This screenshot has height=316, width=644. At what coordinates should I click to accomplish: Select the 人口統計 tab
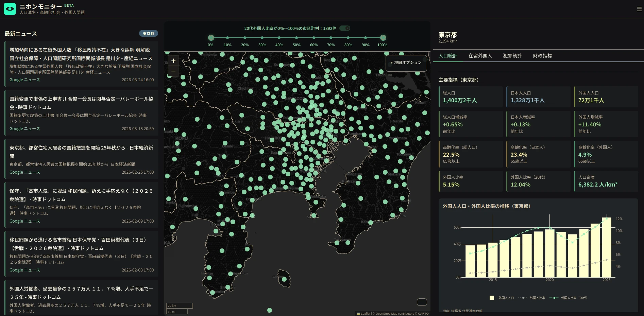point(448,56)
